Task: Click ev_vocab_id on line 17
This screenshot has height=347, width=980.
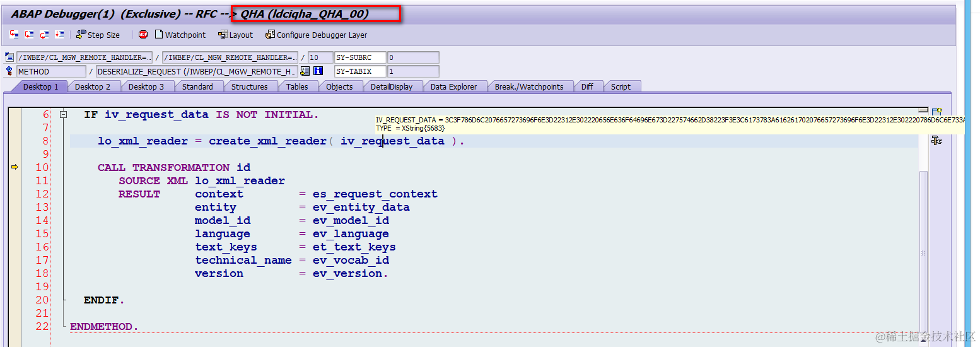Action: pyautogui.click(x=351, y=261)
